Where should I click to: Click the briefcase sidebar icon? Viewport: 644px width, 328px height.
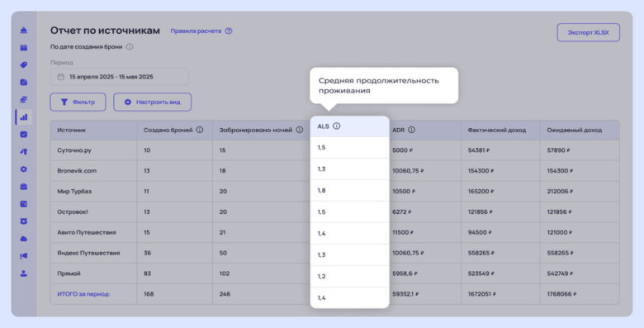click(24, 187)
